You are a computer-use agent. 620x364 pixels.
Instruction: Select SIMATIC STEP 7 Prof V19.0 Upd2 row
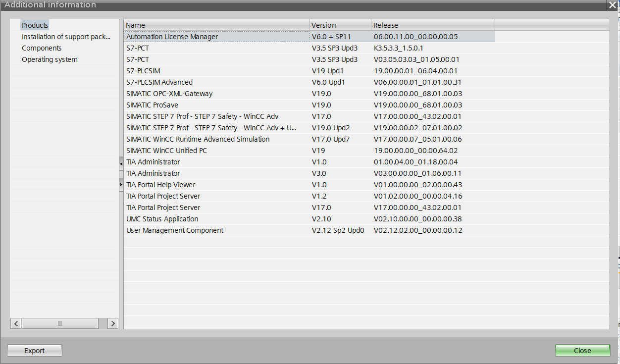pyautogui.click(x=310, y=128)
